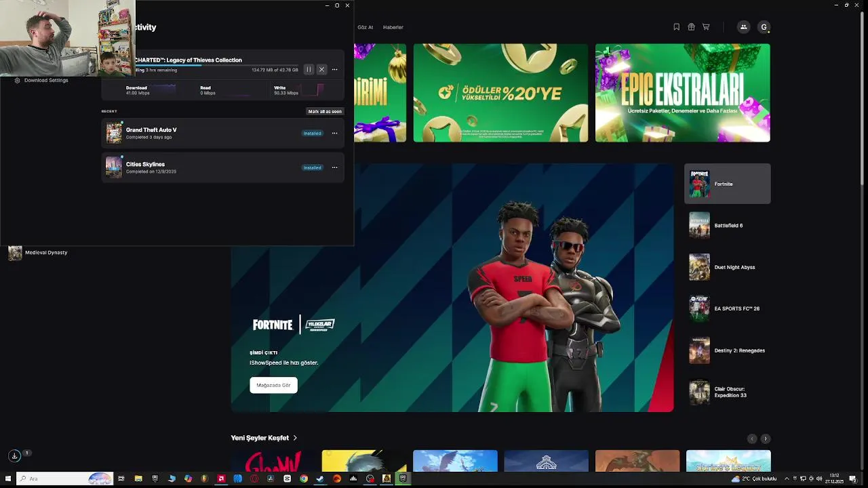Open the friends icon in the header
The image size is (868, 488).
pos(743,27)
